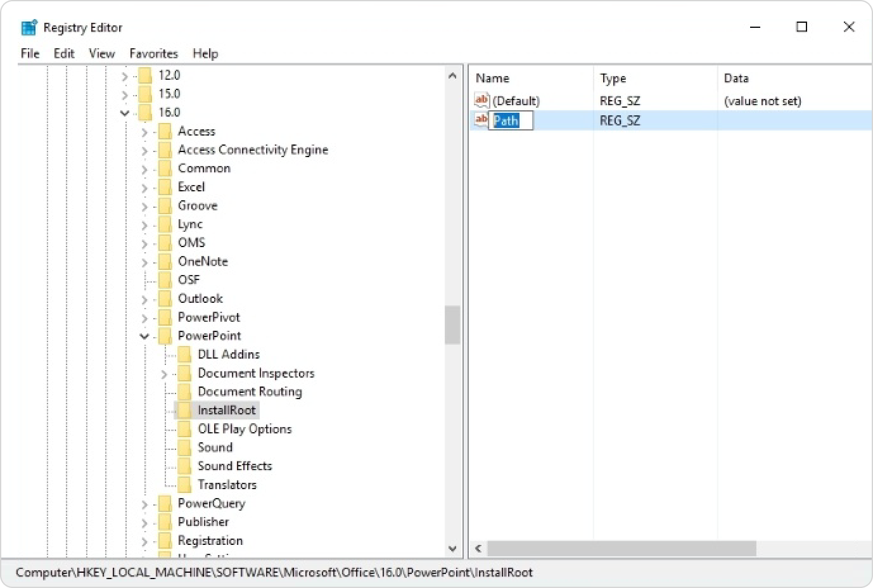Viewport: 873px width, 588px height.
Task: Select the Groove key label
Action: click(x=198, y=205)
